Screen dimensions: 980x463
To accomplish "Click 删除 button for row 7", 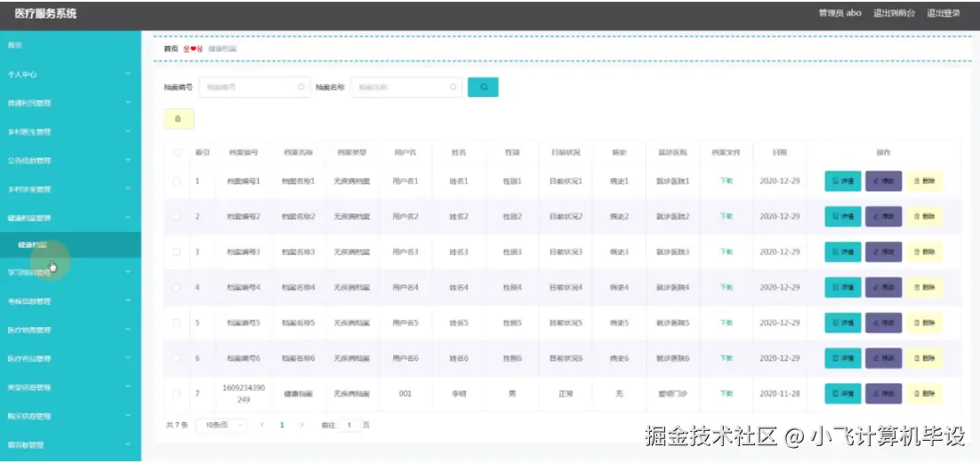I will (924, 394).
